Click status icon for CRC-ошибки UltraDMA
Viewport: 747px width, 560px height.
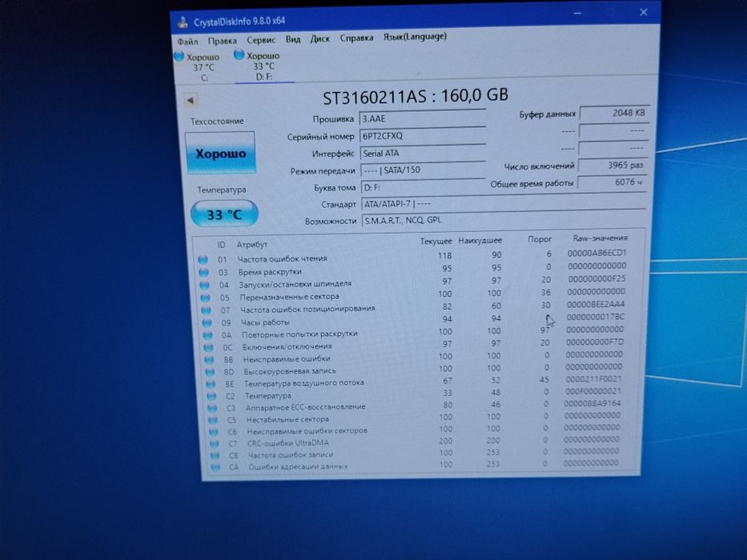click(x=215, y=444)
